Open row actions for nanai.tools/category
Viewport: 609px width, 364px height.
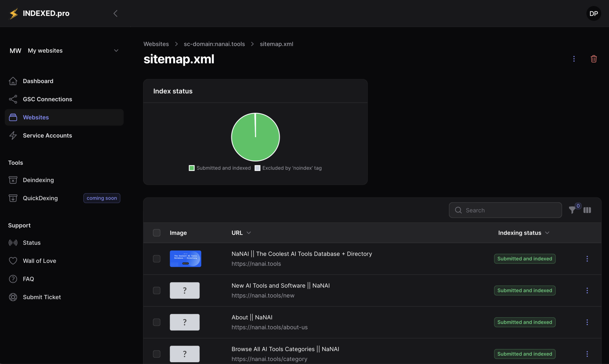[x=587, y=354]
